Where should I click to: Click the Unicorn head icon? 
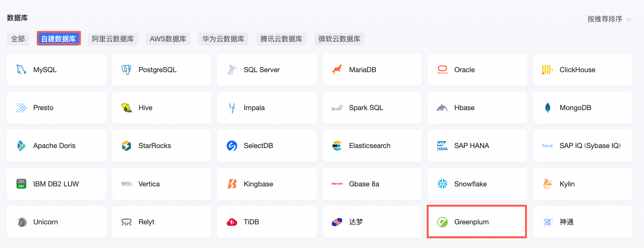[22, 222]
